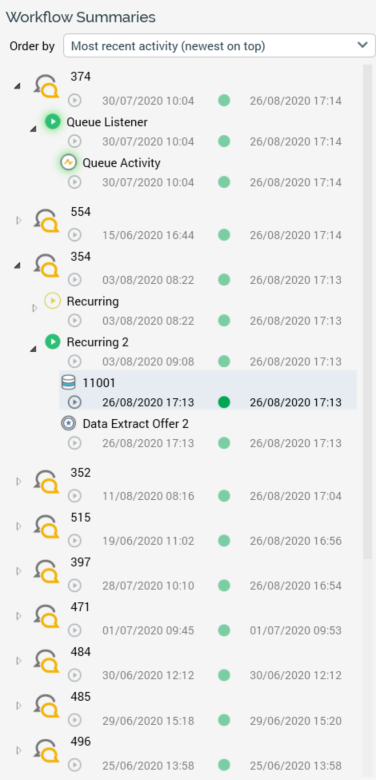The image size is (376, 780).
Task: Select the workflow 485 label
Action: coord(81,696)
